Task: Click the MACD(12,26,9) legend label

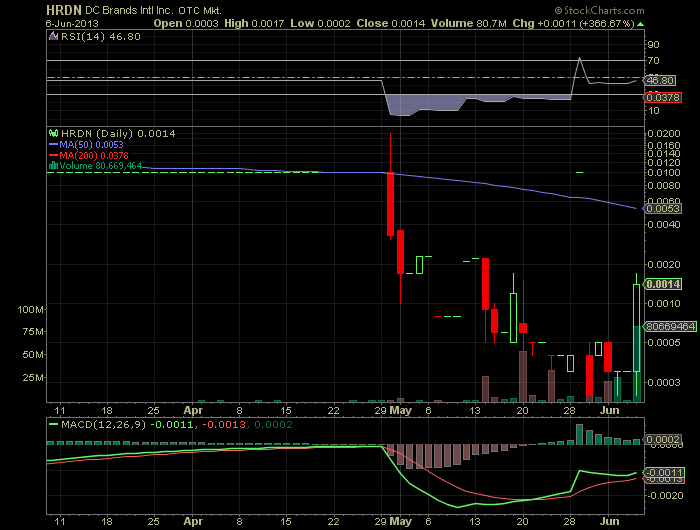Action: point(104,425)
